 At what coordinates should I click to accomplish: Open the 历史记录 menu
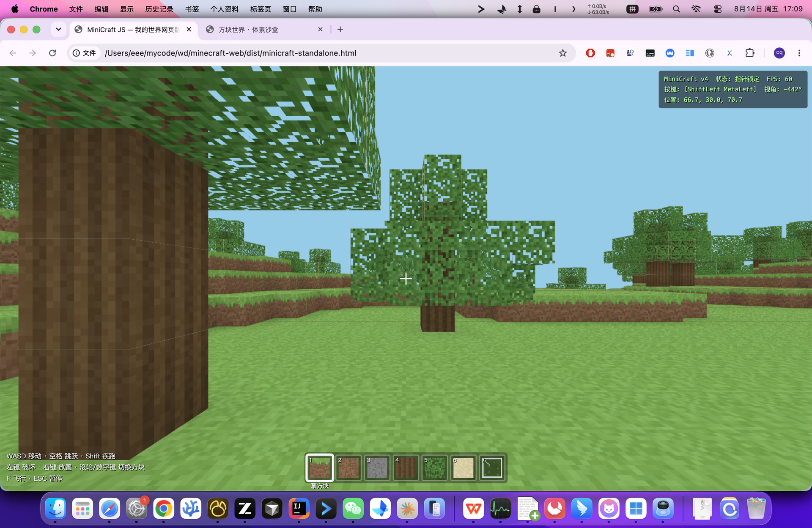pyautogui.click(x=159, y=9)
